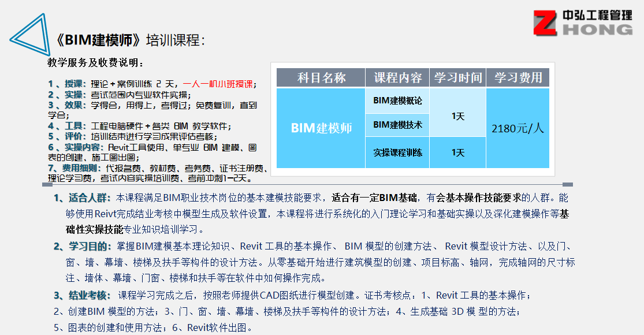
Task: Select the 《BIM建模师》培训课程 title
Action: click(131, 40)
